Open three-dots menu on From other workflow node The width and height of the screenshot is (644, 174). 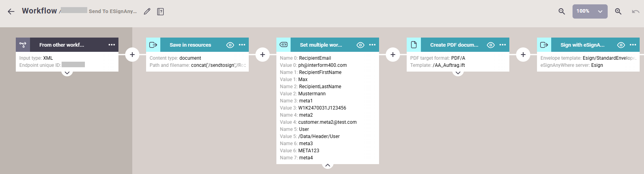tap(112, 45)
